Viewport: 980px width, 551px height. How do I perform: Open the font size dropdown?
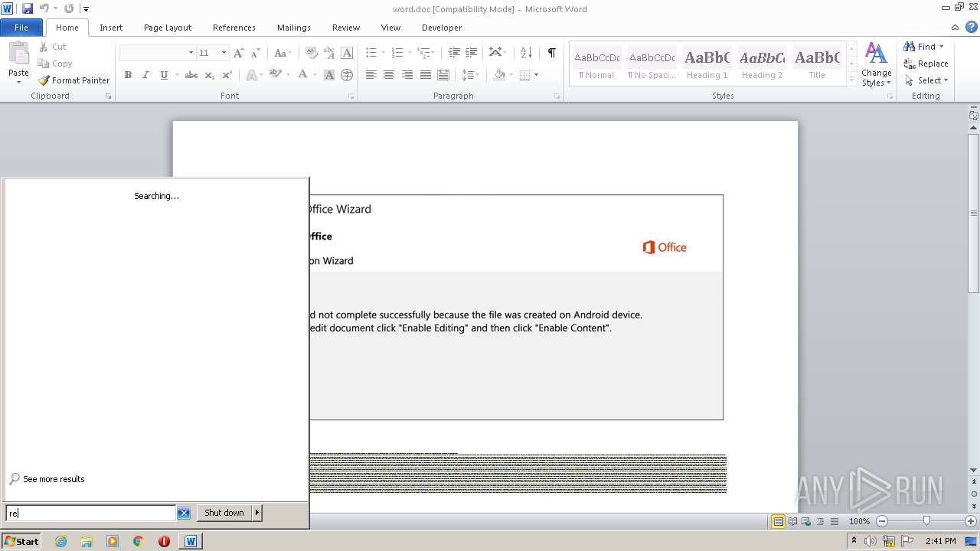click(224, 53)
